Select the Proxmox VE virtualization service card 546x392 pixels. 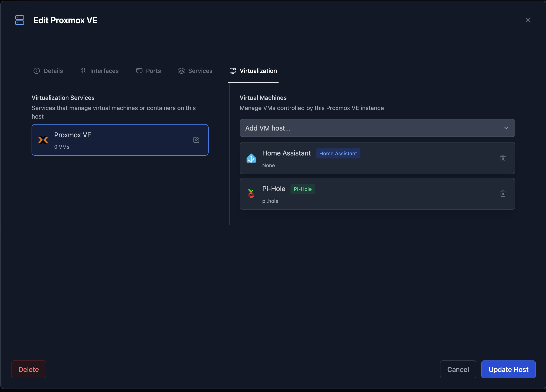120,140
